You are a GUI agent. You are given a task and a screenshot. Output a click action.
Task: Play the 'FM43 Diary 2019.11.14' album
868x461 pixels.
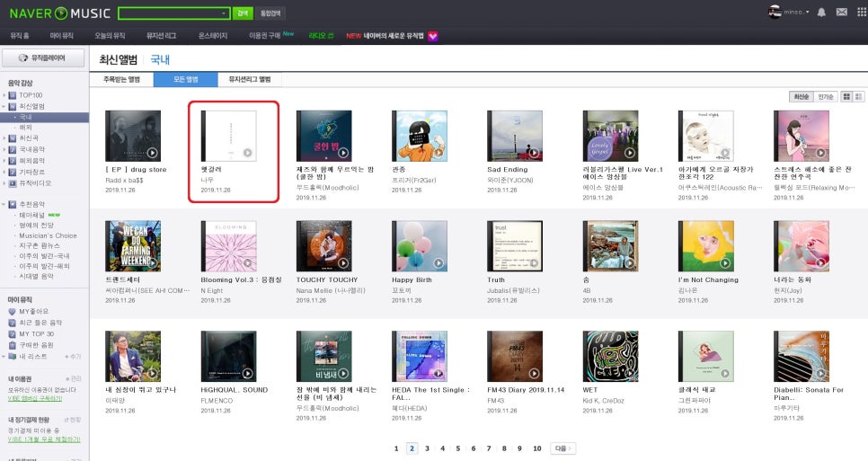(534, 374)
